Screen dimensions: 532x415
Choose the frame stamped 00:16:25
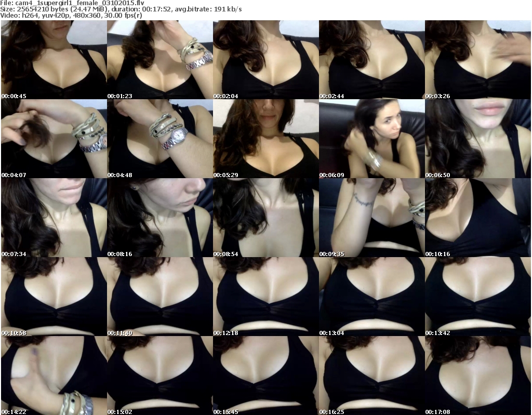pyautogui.click(x=372, y=376)
